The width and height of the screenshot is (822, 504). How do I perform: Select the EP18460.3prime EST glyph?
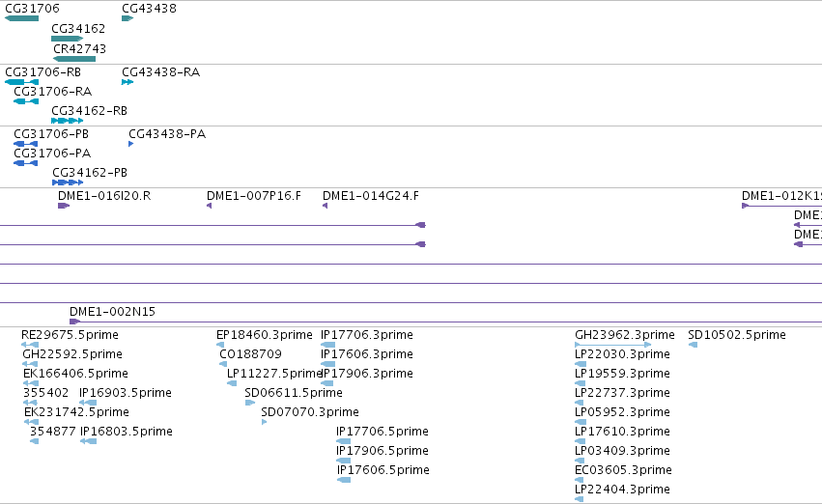point(220,345)
